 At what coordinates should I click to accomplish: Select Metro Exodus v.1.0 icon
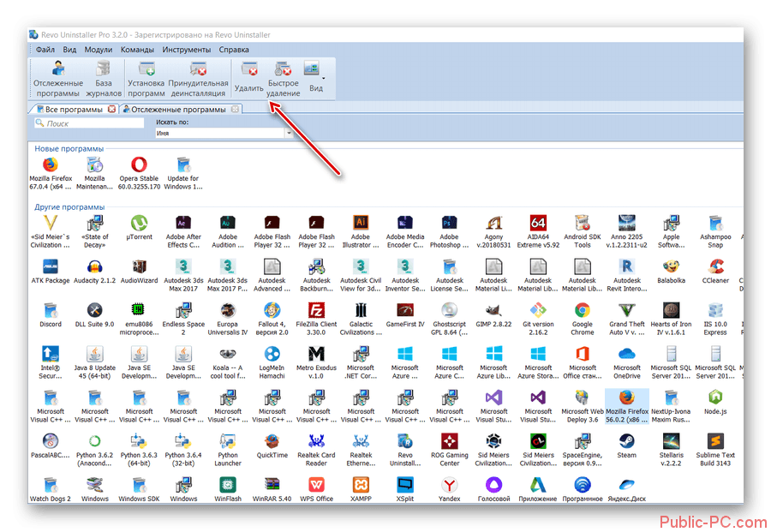[316, 363]
